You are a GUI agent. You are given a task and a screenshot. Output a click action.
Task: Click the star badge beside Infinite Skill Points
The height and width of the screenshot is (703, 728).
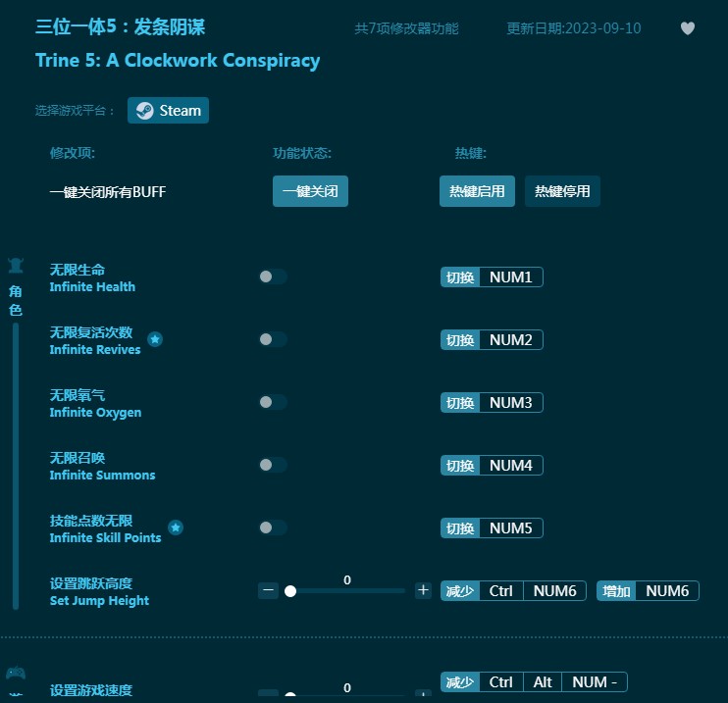[x=176, y=527]
